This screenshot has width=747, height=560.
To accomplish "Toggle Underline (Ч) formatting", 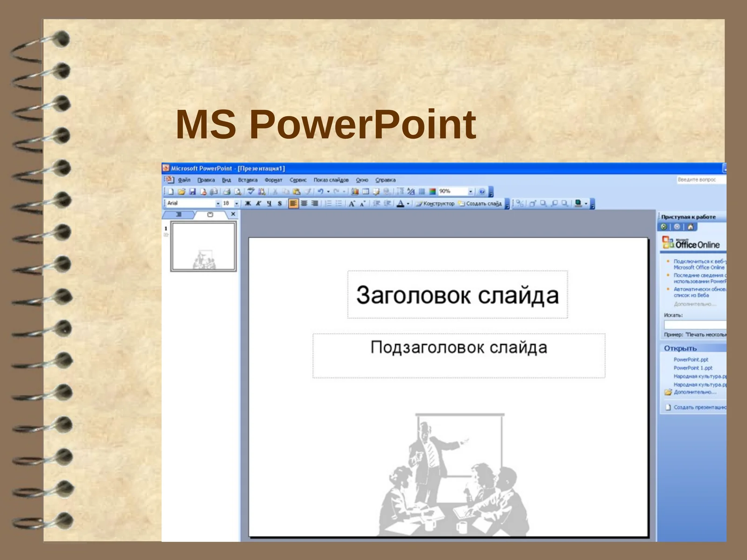I will pos(269,203).
